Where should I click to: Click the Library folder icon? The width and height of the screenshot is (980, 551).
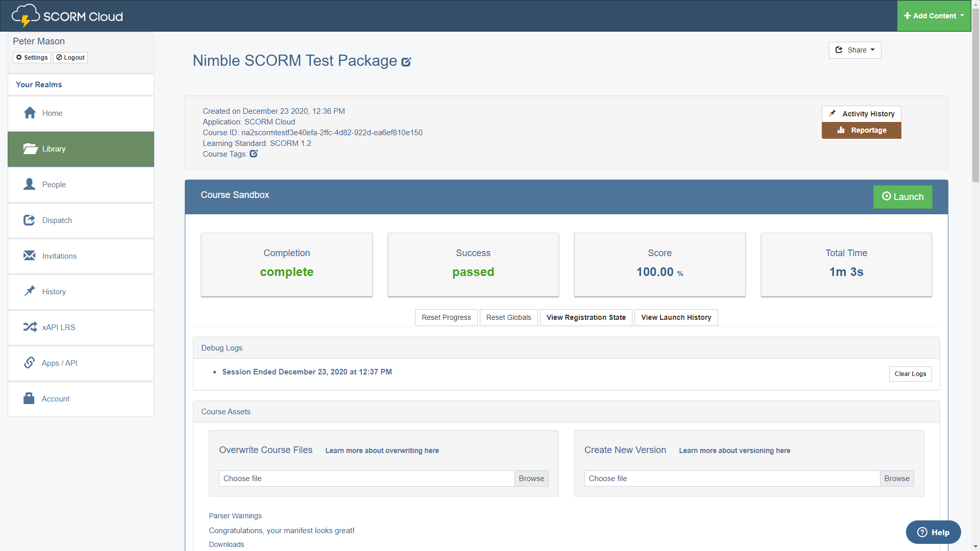tap(30, 148)
